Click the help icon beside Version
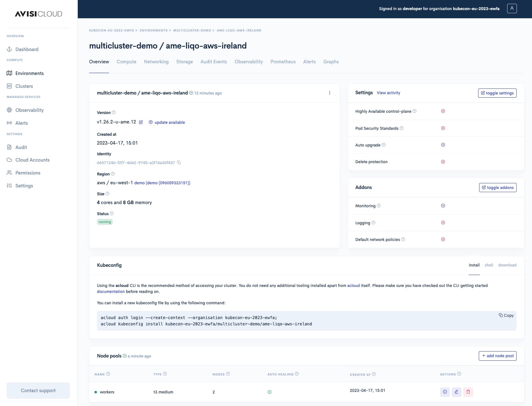The image size is (532, 406). [x=114, y=112]
